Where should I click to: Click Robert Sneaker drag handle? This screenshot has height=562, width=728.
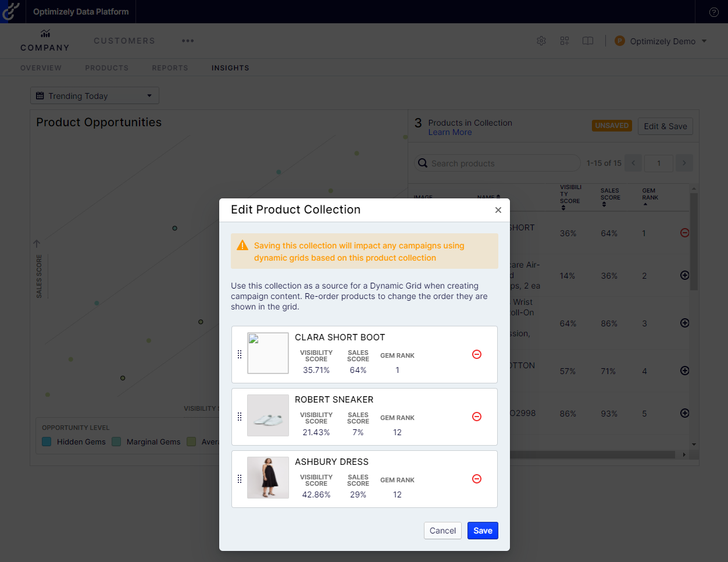point(240,417)
